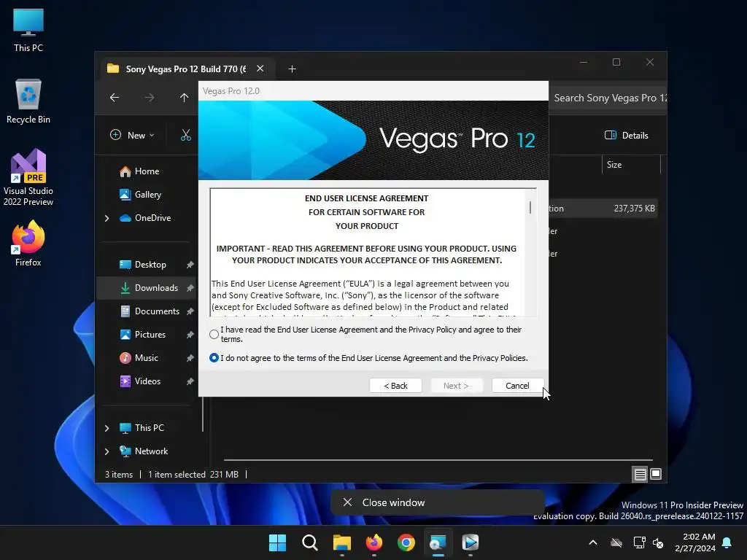This screenshot has height=560, width=747.
Task: Switch to installer taskbar icon
Action: pyautogui.click(x=438, y=542)
